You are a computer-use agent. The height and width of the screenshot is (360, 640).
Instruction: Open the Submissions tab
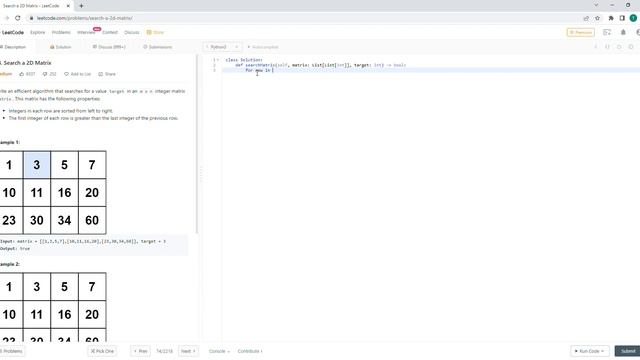point(158,47)
